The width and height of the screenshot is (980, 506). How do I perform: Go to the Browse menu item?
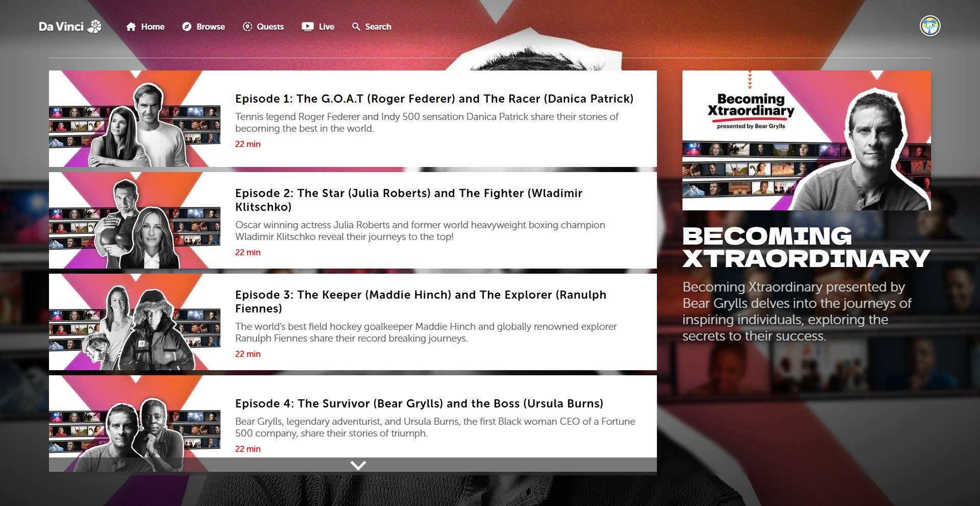[x=210, y=27]
